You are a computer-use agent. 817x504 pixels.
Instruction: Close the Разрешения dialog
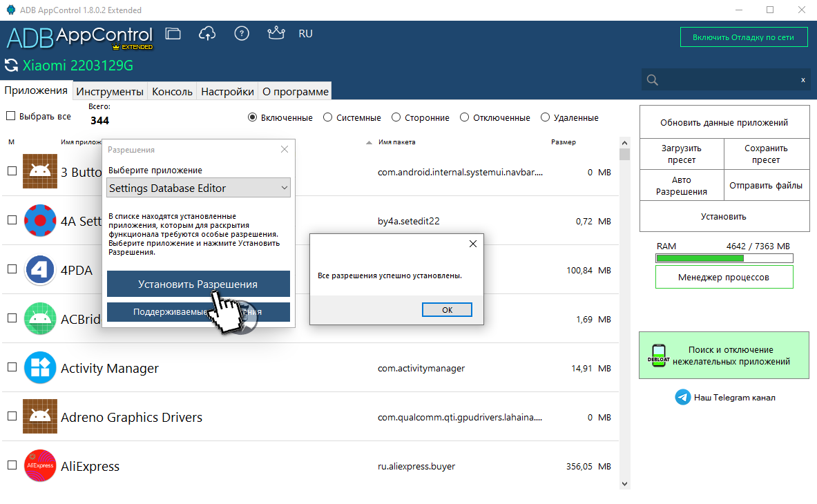click(x=285, y=149)
